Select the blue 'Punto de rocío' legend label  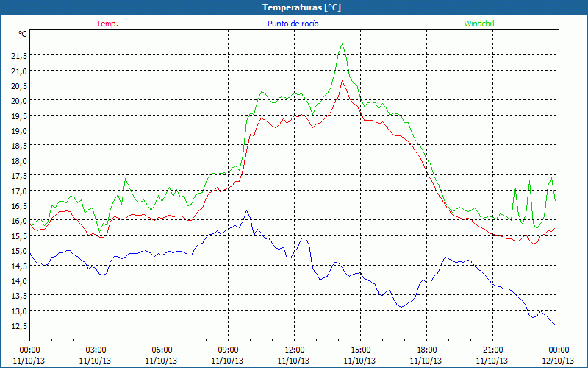point(293,24)
